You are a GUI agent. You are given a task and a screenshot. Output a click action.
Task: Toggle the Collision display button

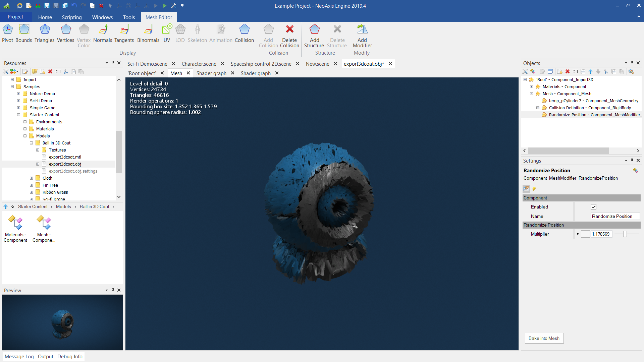(244, 30)
